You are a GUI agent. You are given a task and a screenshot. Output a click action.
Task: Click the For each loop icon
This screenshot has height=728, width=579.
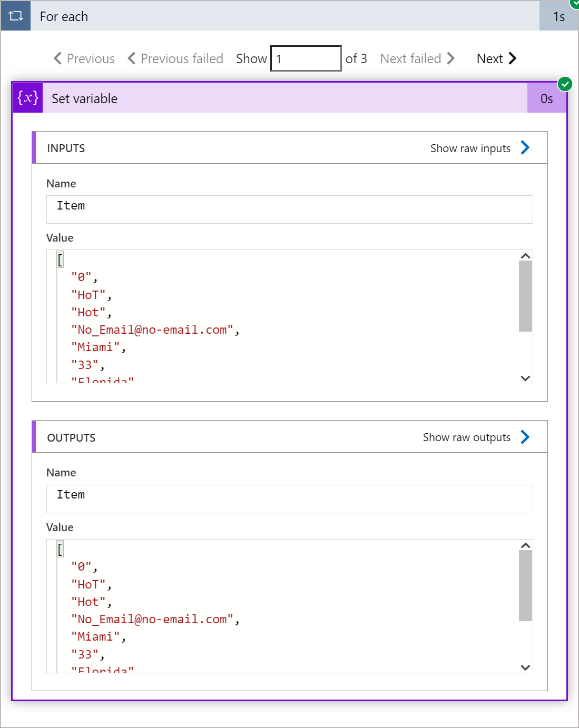16,16
